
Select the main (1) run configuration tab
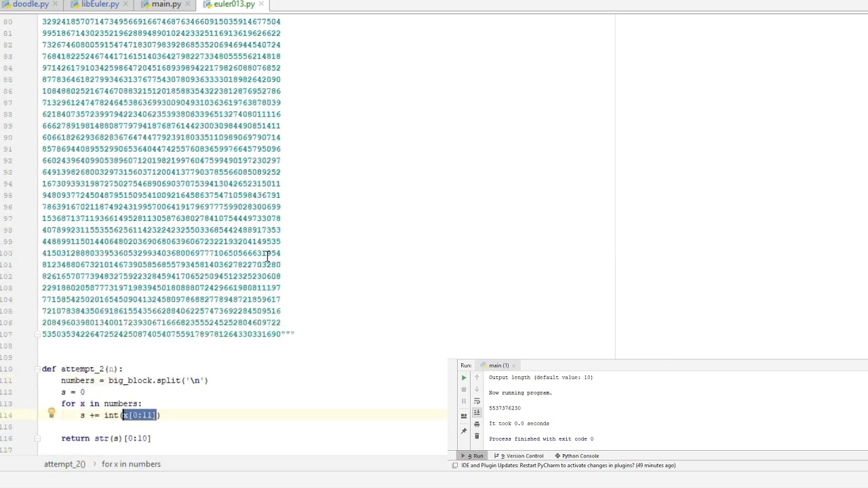pos(498,366)
